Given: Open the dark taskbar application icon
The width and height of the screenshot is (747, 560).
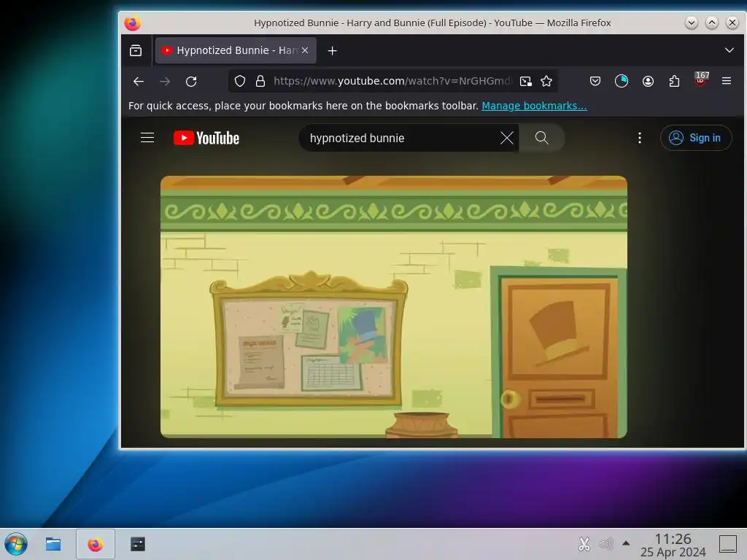Looking at the screenshot, I should pyautogui.click(x=138, y=544).
